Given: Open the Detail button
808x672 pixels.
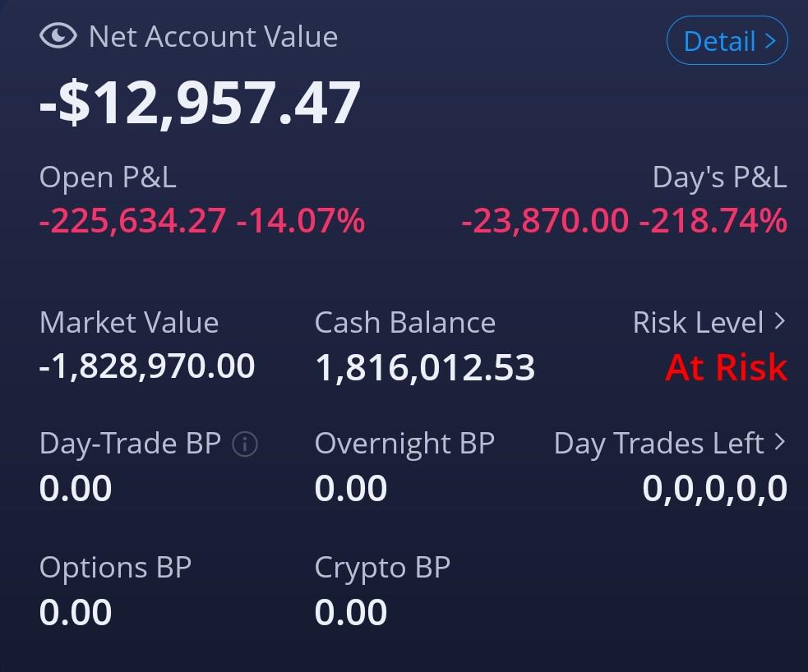Looking at the screenshot, I should pyautogui.click(x=727, y=40).
